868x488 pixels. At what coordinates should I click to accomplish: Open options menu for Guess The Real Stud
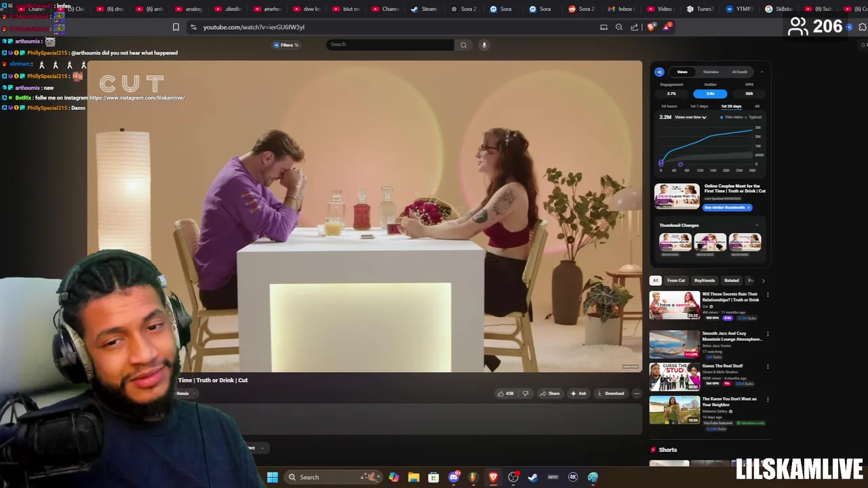pyautogui.click(x=768, y=367)
